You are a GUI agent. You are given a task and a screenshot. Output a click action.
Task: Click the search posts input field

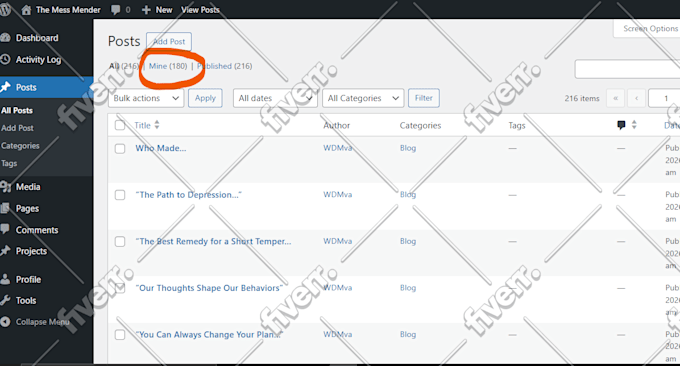(x=627, y=69)
